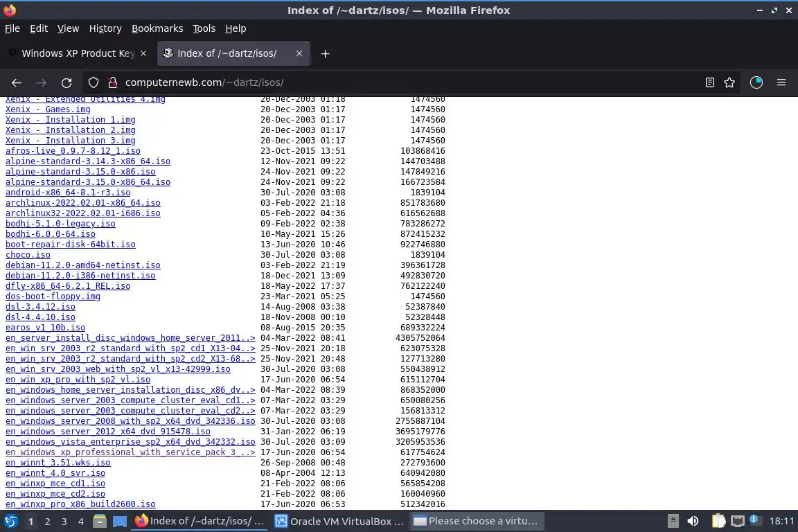Viewport: 798px width, 532px height.
Task: Open the dsl-4.4.10.iso link
Action: (40, 317)
